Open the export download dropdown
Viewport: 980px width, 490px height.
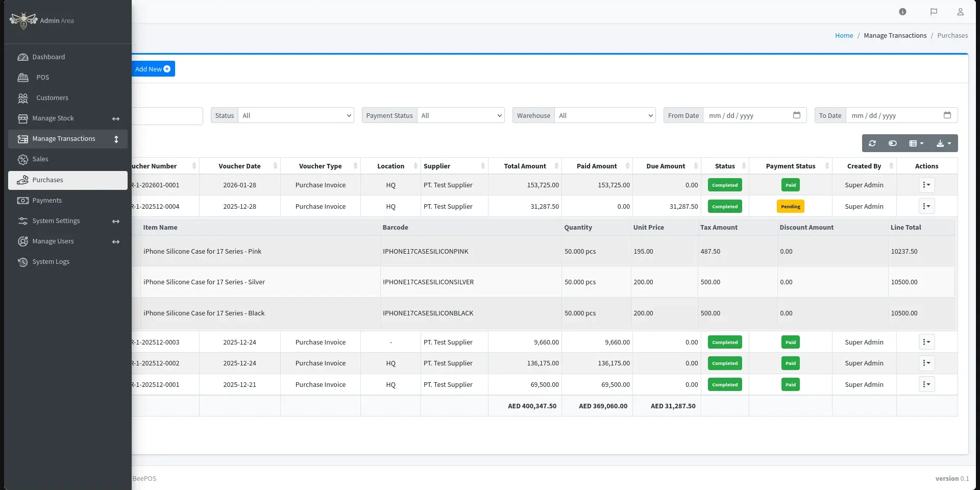(x=943, y=143)
